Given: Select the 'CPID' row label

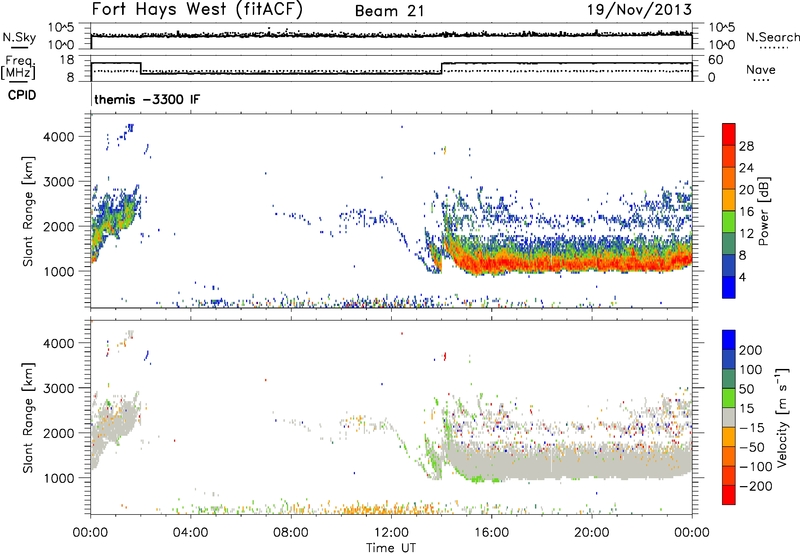Looking at the screenshot, I should (x=22, y=95).
